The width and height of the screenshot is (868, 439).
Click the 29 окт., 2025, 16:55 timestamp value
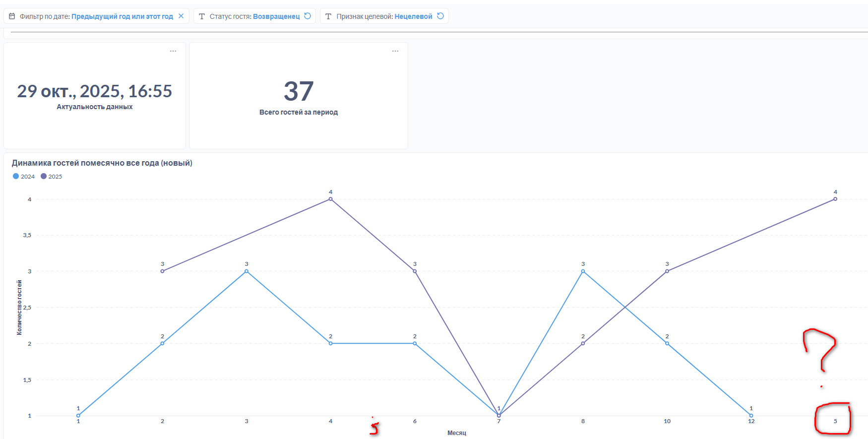[94, 91]
